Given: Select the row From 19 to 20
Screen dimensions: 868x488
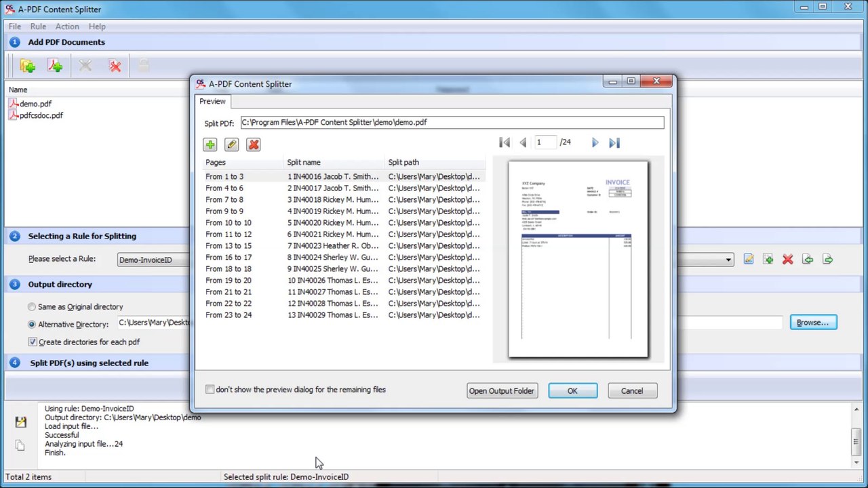Looking at the screenshot, I should coord(344,280).
